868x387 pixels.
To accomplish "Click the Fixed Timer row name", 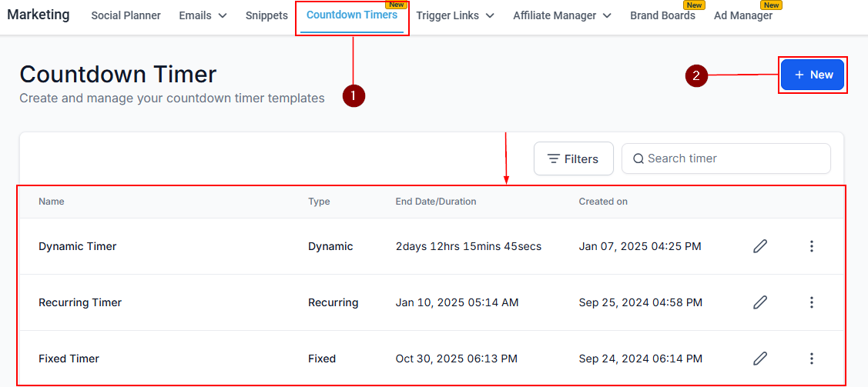I will point(69,359).
